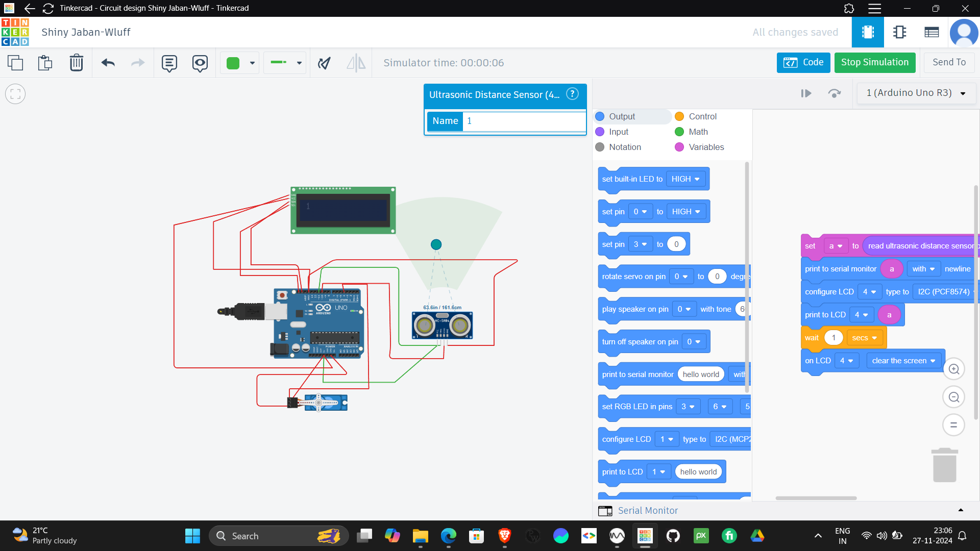
Task: Click the zoom to fit icon
Action: (15, 94)
